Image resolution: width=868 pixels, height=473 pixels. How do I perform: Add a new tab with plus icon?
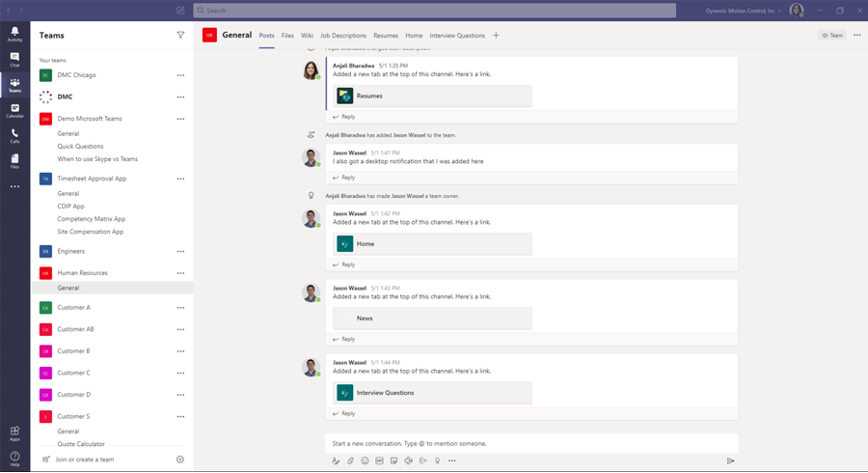496,35
